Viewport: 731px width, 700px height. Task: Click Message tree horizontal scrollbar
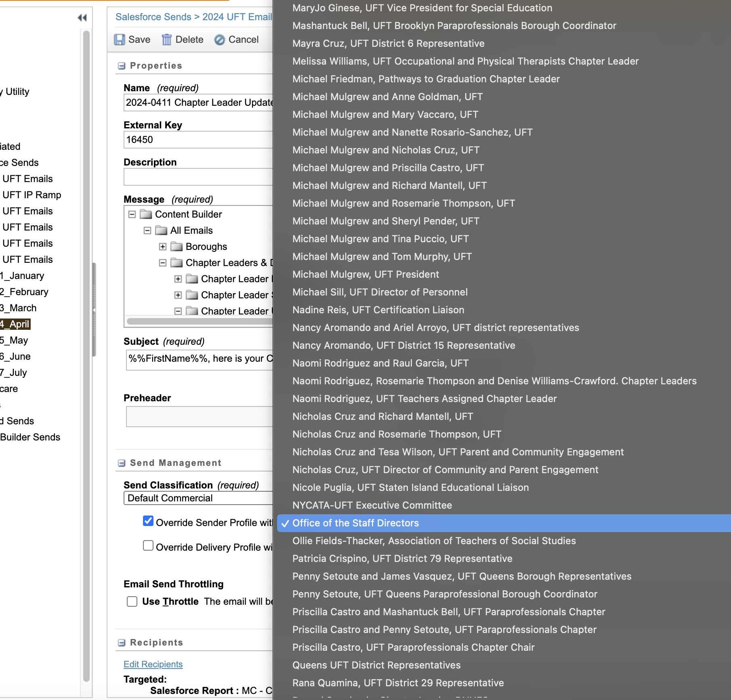[x=200, y=321]
